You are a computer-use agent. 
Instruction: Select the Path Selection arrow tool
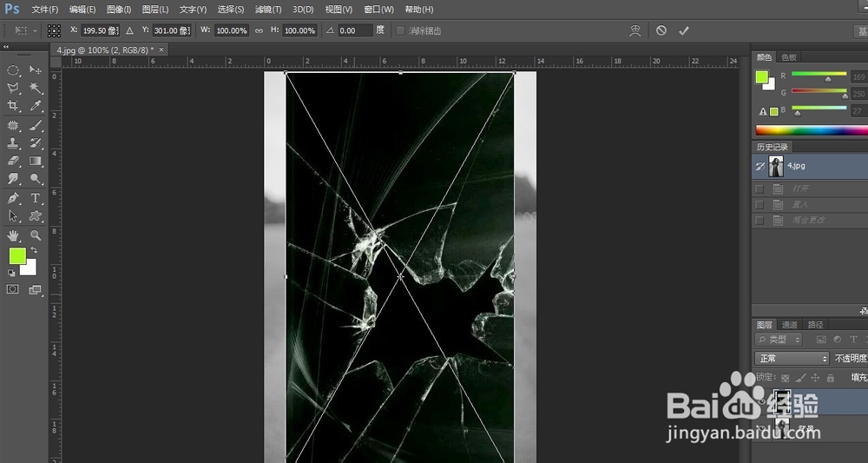click(x=13, y=216)
